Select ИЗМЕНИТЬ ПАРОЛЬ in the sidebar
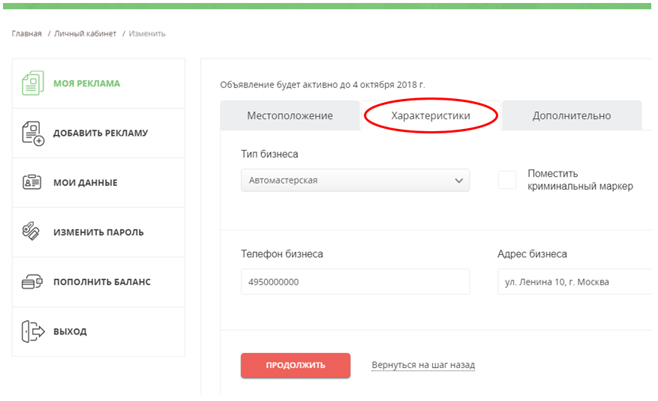The height and width of the screenshot is (401, 658). click(x=98, y=232)
